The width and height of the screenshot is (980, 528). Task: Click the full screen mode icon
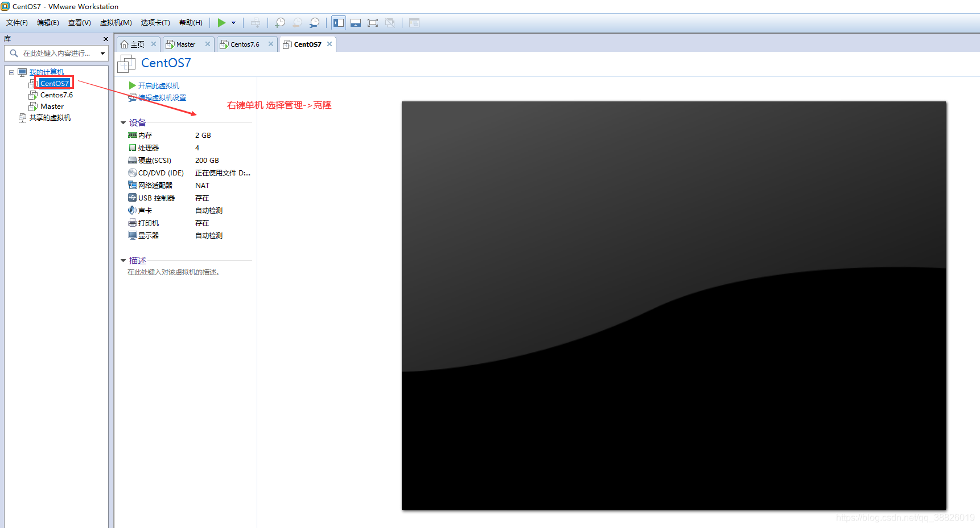click(373, 23)
